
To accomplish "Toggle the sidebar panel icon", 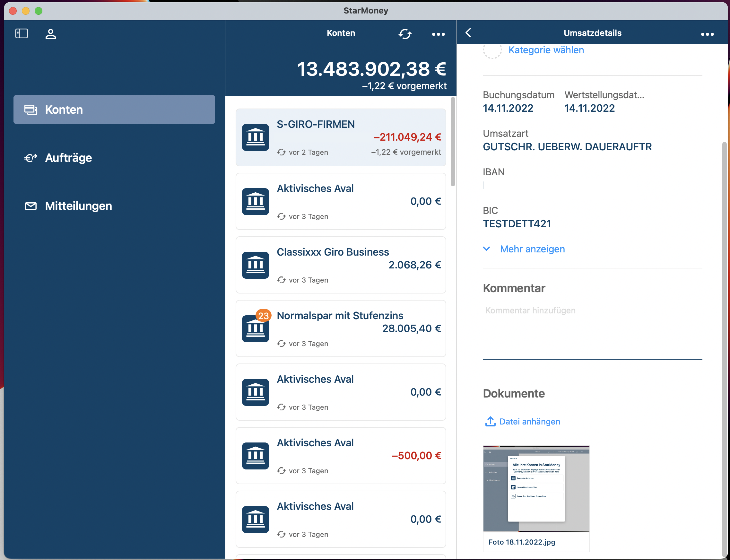I will pyautogui.click(x=22, y=34).
